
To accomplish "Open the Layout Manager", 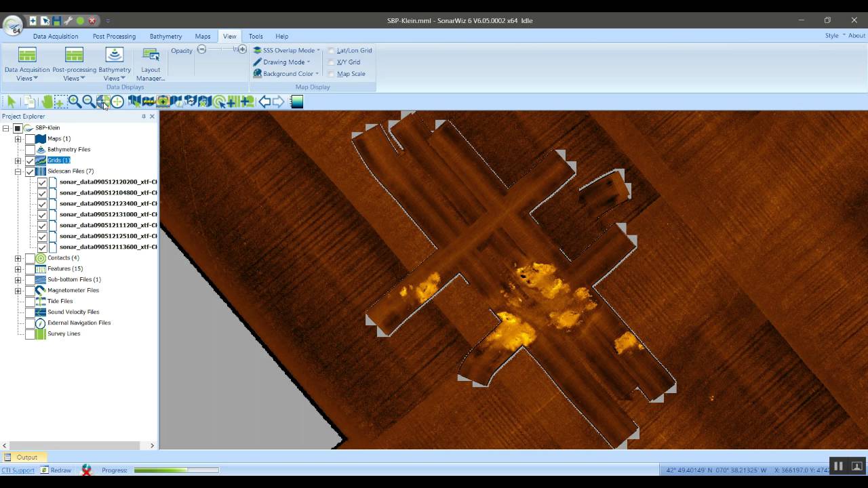I will [x=151, y=64].
